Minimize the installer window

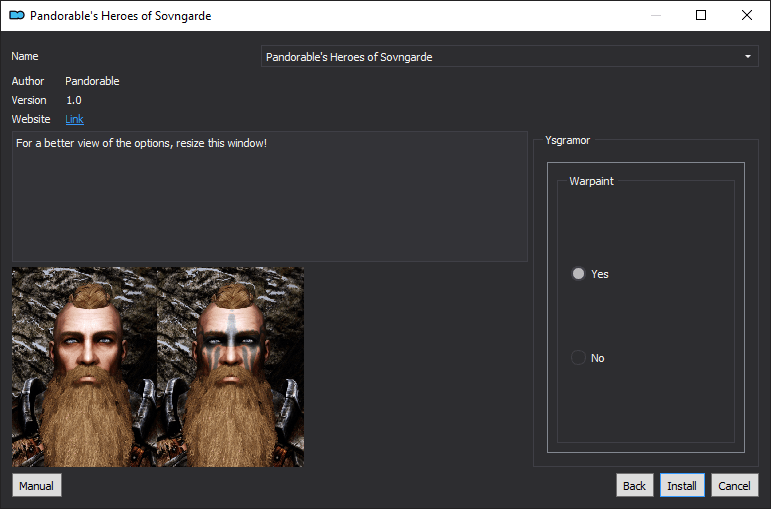[x=656, y=15]
